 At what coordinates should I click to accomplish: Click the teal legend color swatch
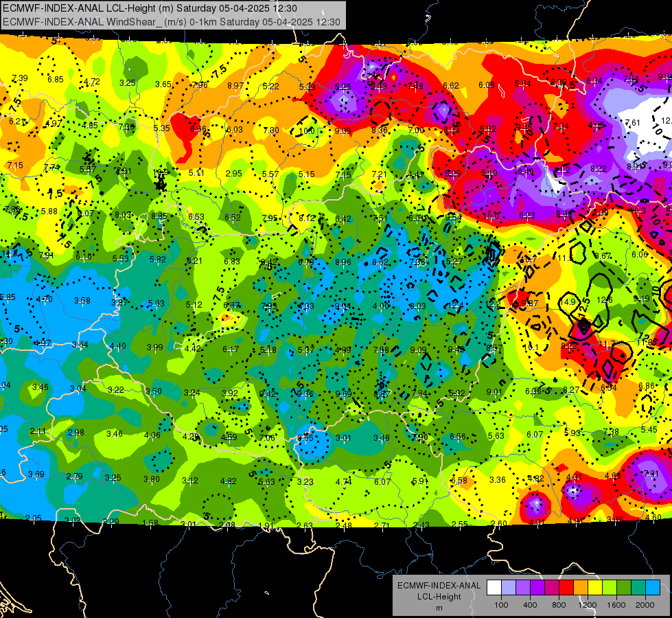tap(638, 588)
